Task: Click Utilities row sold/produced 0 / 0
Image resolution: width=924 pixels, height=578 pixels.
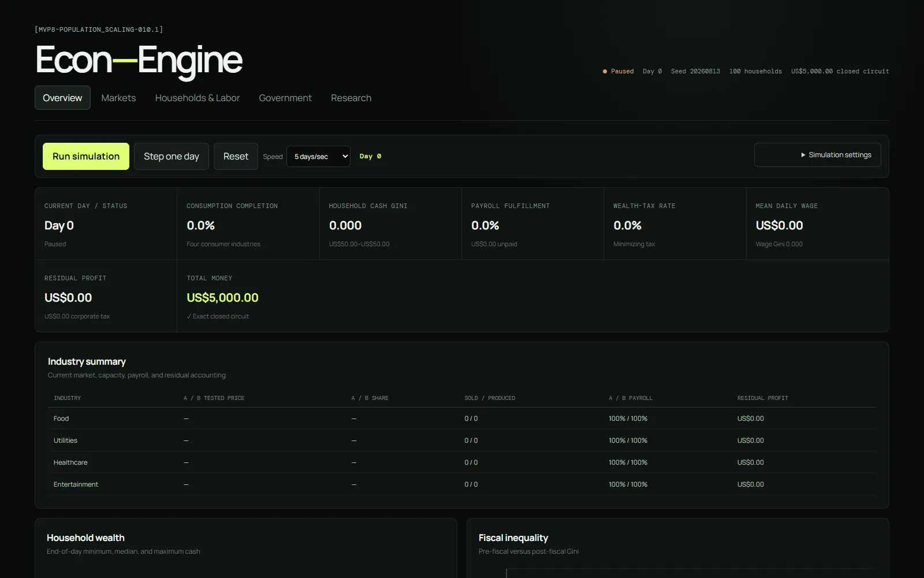Action: (x=471, y=440)
